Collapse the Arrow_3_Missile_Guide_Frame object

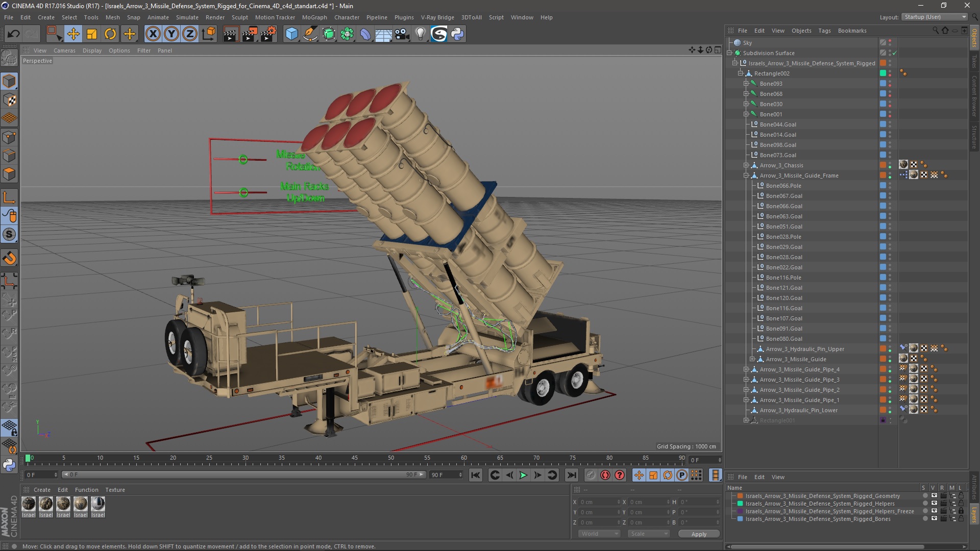tap(746, 176)
